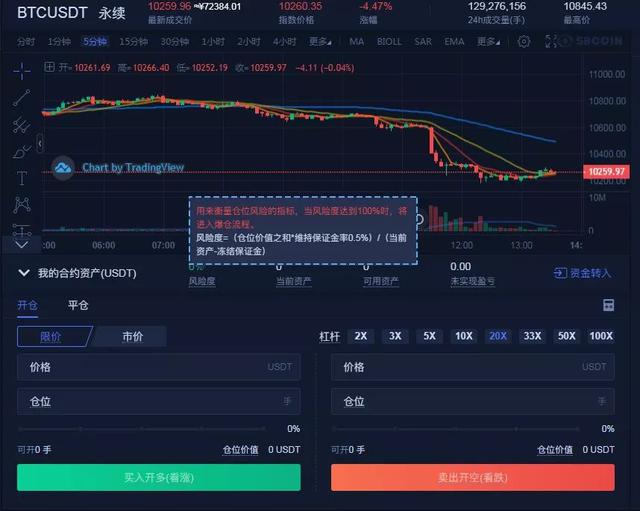Switch to the 平仓 tab

tap(78, 305)
